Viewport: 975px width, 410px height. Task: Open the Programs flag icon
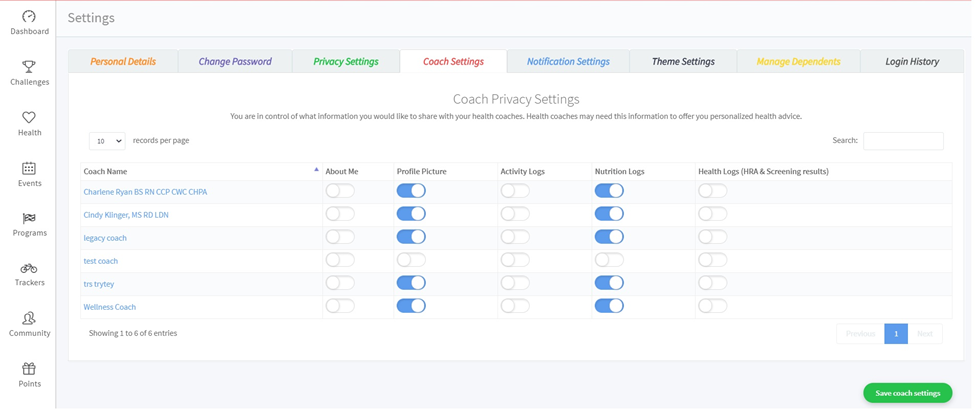tap(29, 218)
